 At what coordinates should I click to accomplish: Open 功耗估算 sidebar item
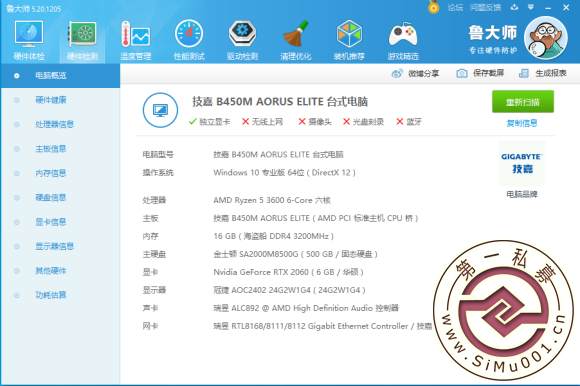tap(51, 295)
